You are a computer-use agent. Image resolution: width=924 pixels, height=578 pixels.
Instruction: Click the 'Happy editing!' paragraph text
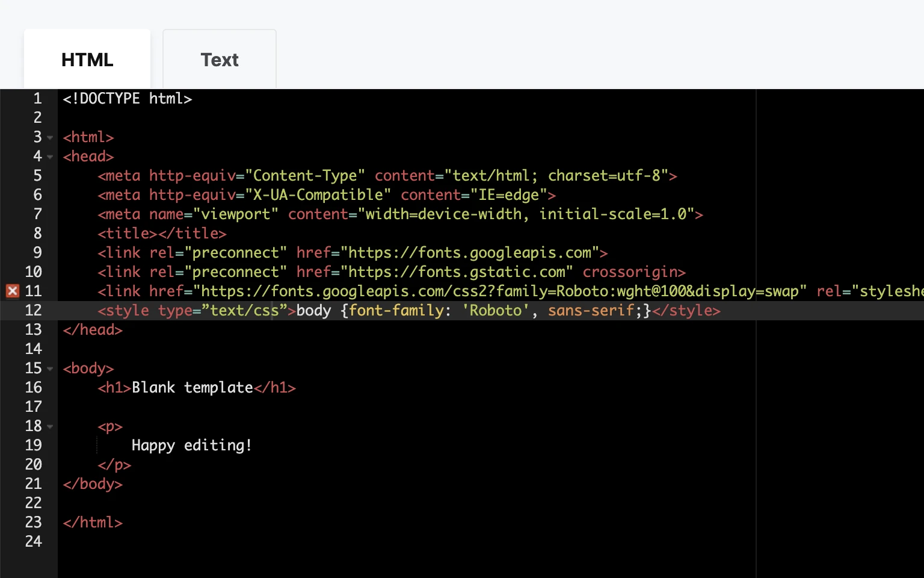(191, 446)
